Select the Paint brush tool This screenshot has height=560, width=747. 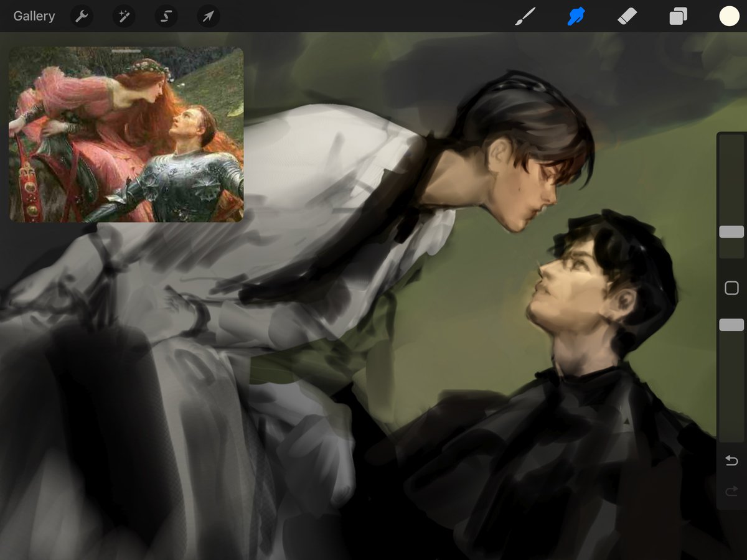pos(525,16)
